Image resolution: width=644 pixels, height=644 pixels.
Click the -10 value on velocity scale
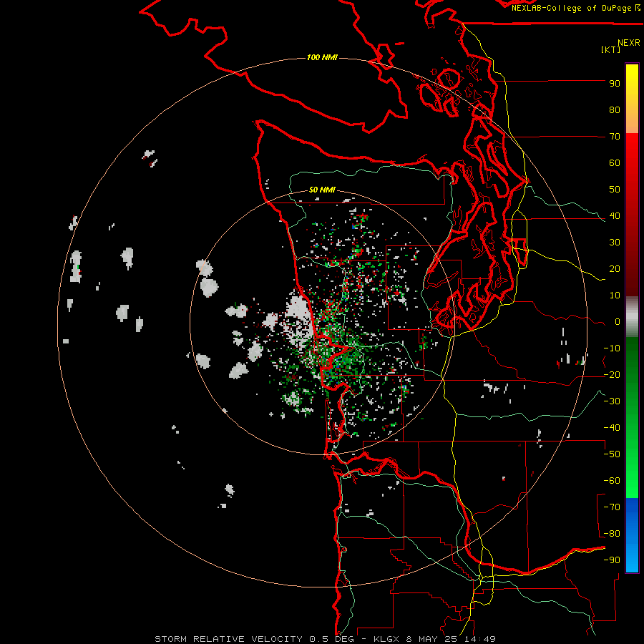click(x=612, y=348)
